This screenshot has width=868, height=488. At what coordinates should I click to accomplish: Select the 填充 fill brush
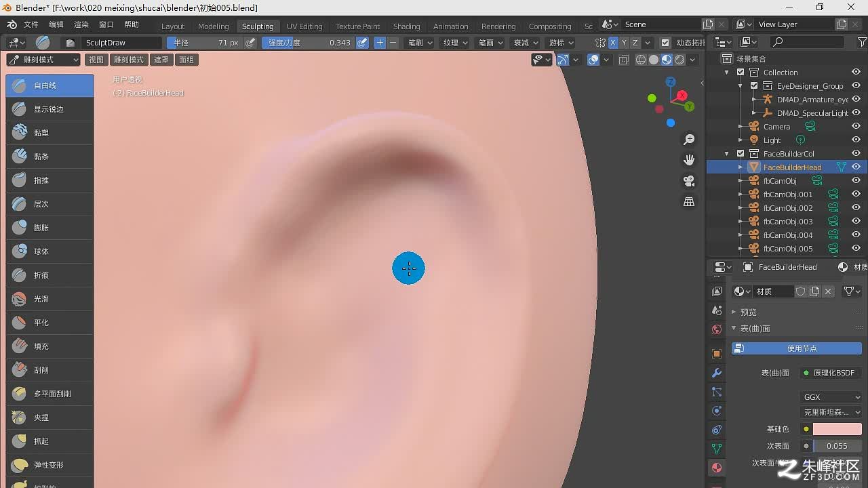[50, 346]
